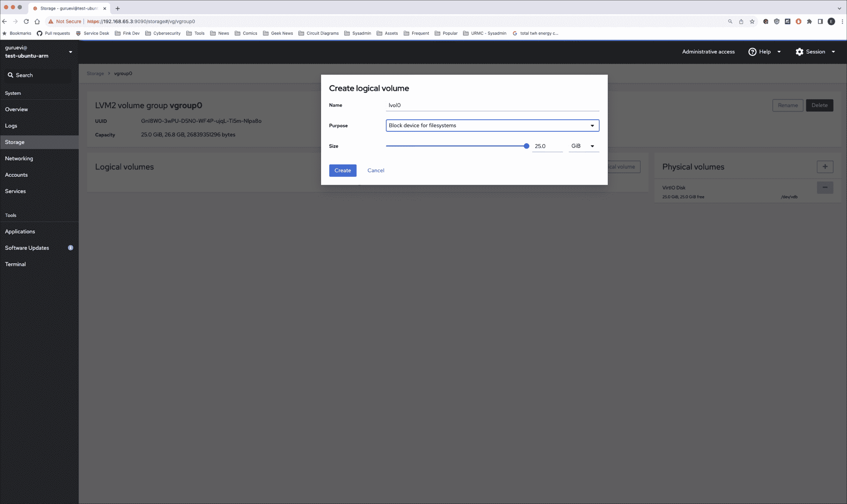This screenshot has width=847, height=504.
Task: Click the Software Updates info badge
Action: (x=70, y=248)
